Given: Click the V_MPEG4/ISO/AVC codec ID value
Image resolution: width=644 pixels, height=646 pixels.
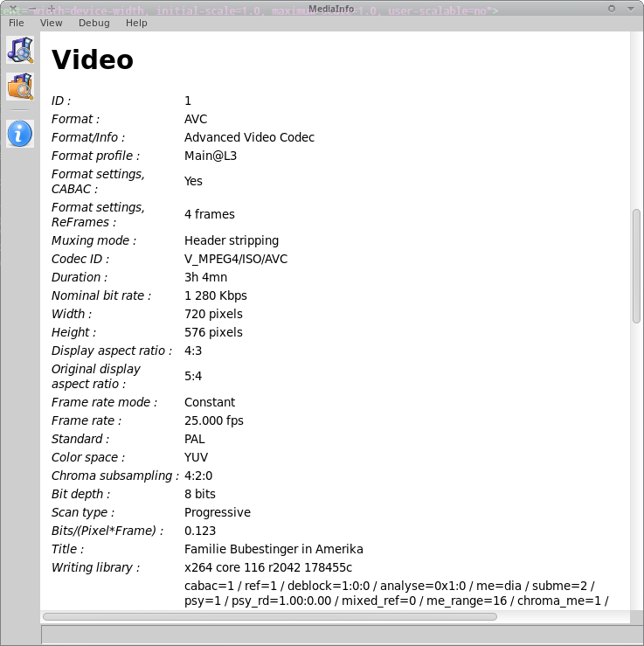Looking at the screenshot, I should [235, 259].
